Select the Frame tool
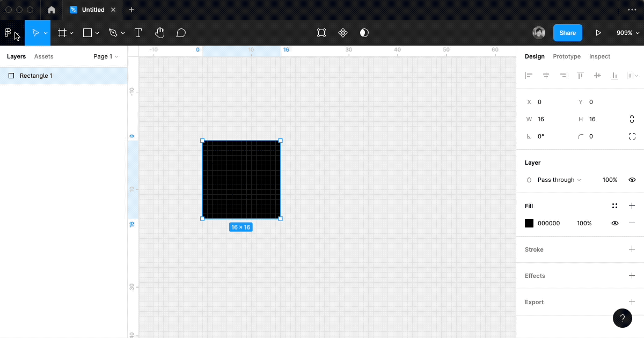Viewport: 644px width, 338px height. (62, 33)
